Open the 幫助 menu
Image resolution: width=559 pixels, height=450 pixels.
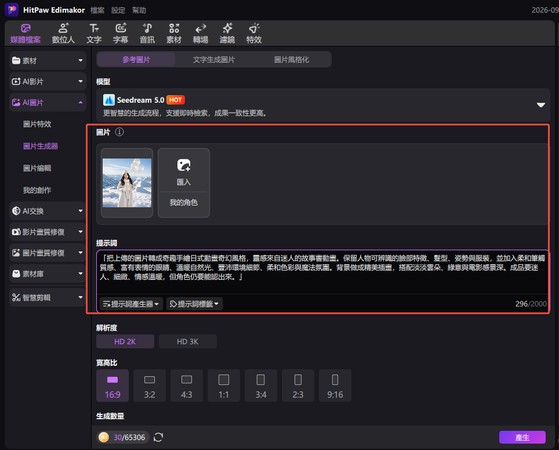(139, 10)
